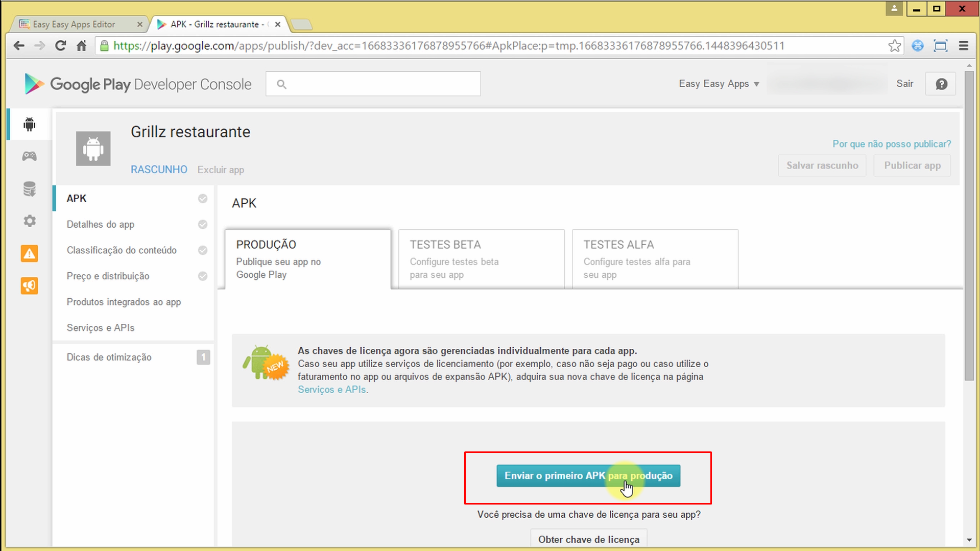The image size is (980, 551).
Task: Select the Game Services gamepad icon
Action: pos(29,156)
